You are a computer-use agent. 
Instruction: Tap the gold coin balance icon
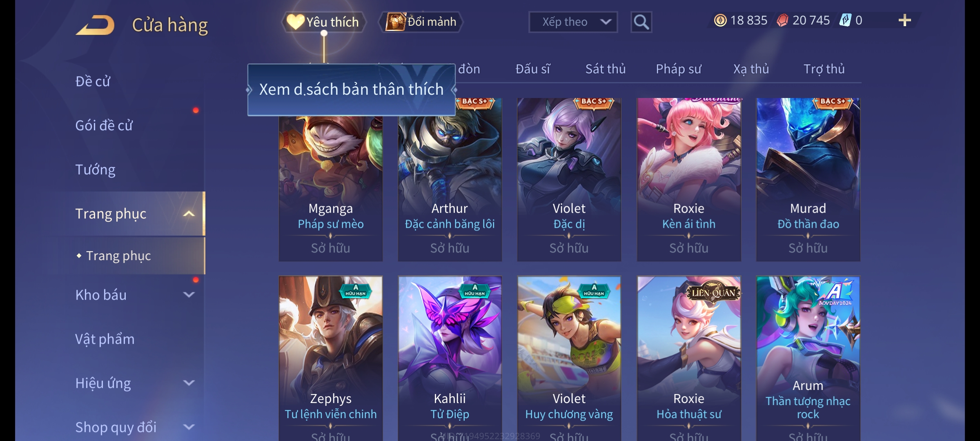point(720,20)
